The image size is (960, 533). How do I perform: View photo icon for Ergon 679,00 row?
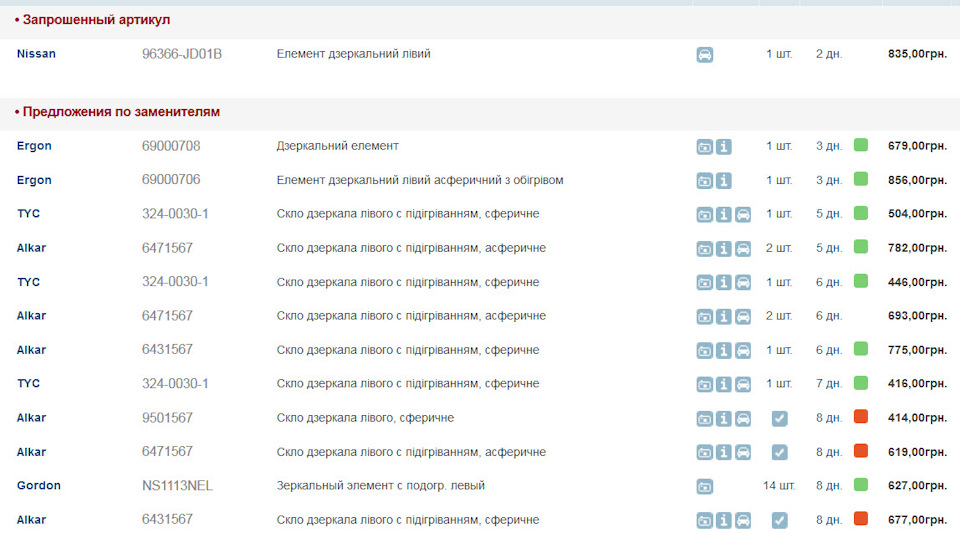tap(705, 147)
